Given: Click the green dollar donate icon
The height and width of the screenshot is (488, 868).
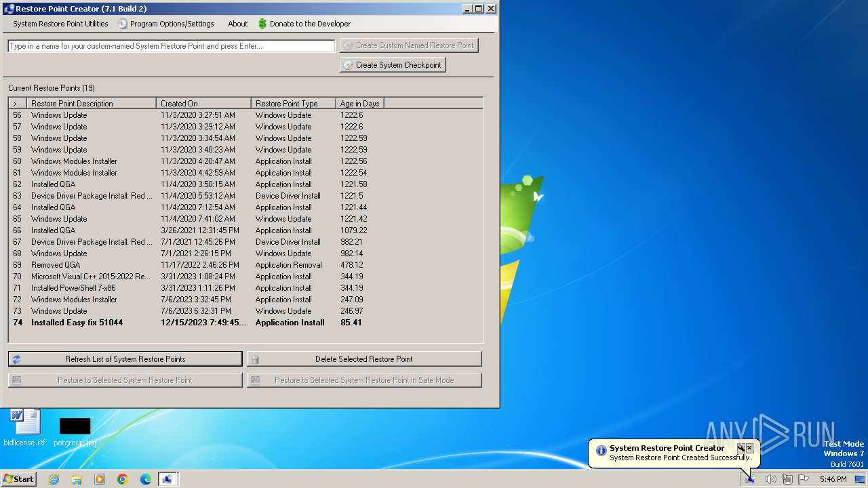Looking at the screenshot, I should click(262, 24).
